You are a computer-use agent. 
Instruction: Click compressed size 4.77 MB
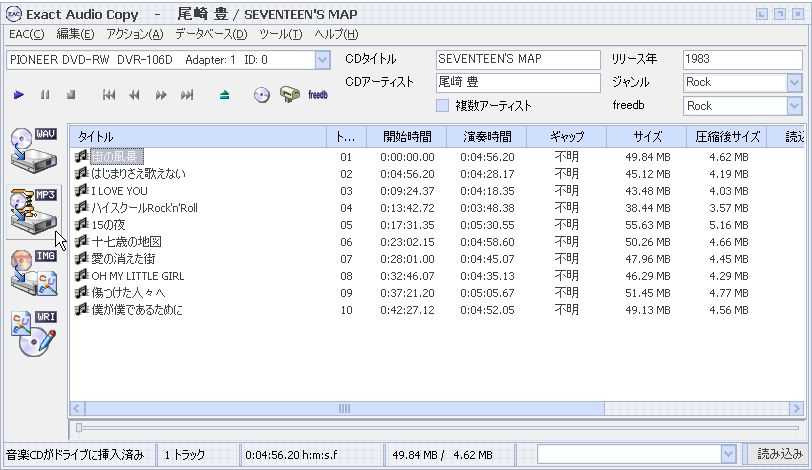pyautogui.click(x=729, y=293)
